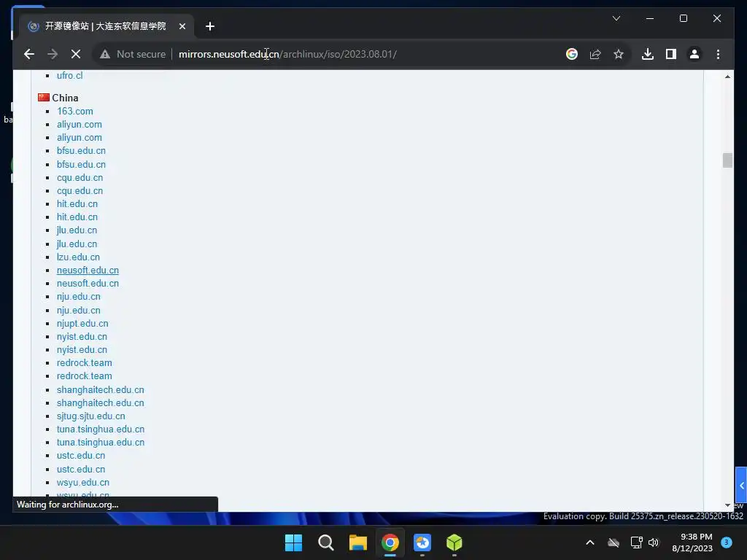Bookmark this page with star icon

click(x=619, y=54)
